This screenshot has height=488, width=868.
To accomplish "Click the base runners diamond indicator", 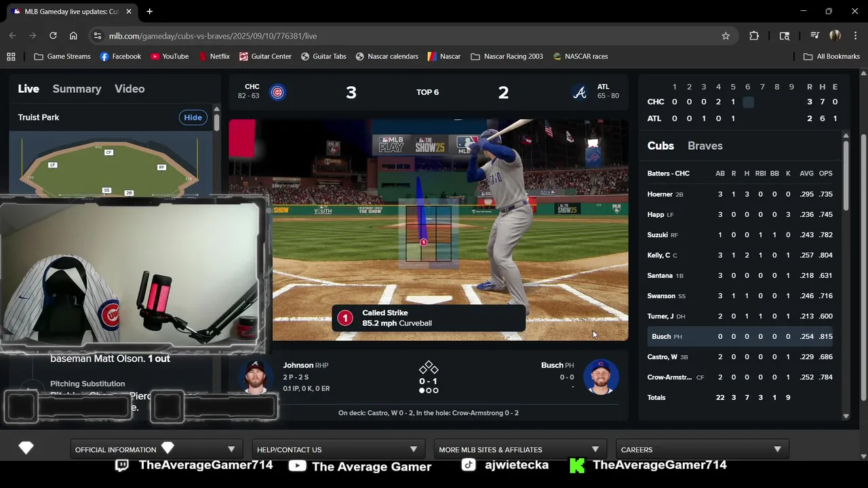I will click(429, 368).
